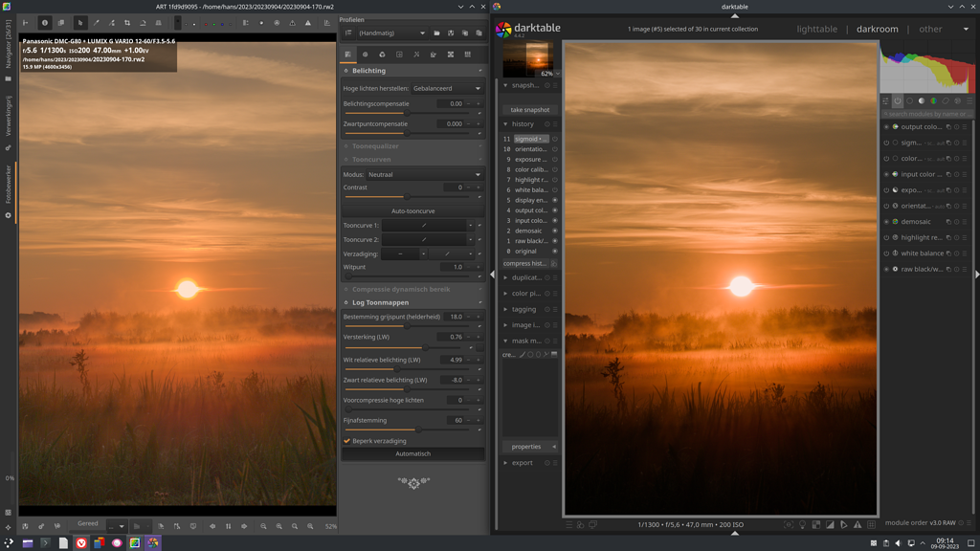The height and width of the screenshot is (551, 980).
Task: Select the original history item 0
Action: [530, 252]
